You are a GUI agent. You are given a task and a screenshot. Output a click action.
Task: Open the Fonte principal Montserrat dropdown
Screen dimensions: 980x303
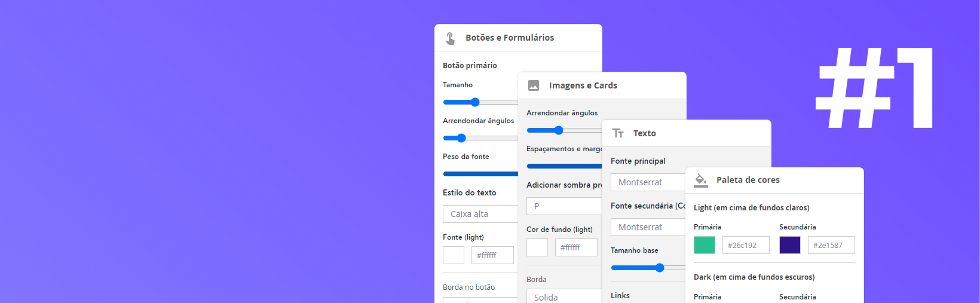(648, 182)
